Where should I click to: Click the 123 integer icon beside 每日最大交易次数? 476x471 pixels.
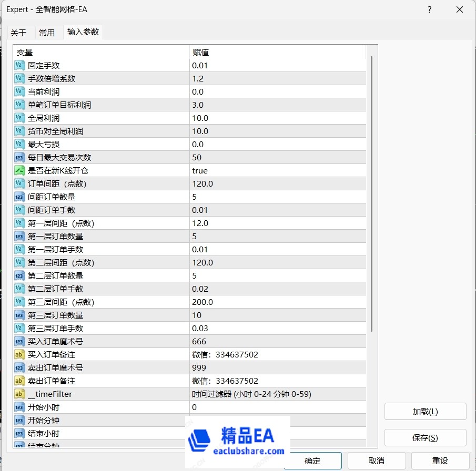[x=19, y=157]
